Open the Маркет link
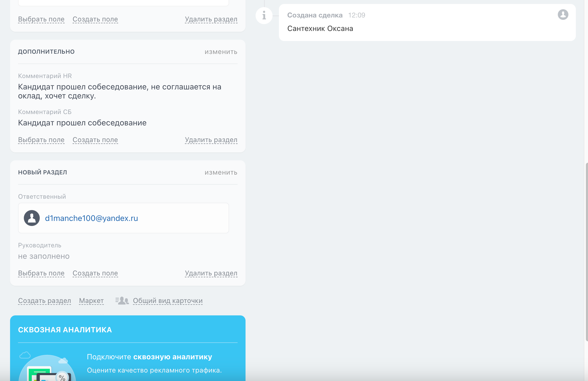Viewport: 588px width, 381px height. pyautogui.click(x=91, y=301)
